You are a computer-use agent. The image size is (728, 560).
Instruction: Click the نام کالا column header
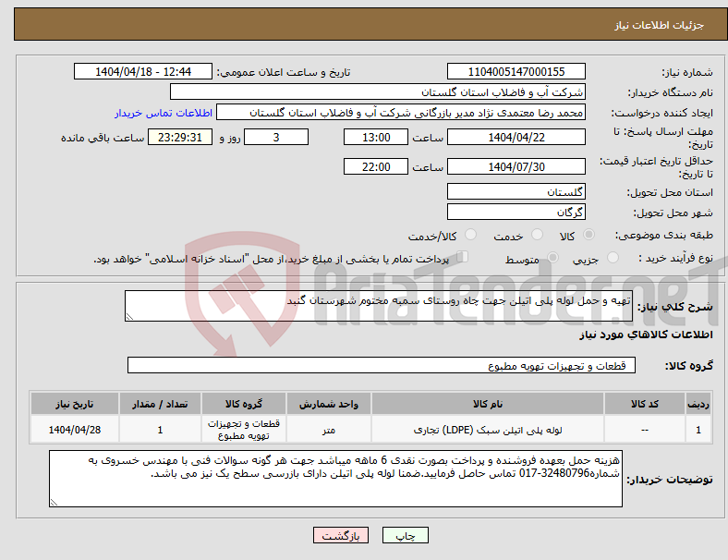tap(488, 404)
